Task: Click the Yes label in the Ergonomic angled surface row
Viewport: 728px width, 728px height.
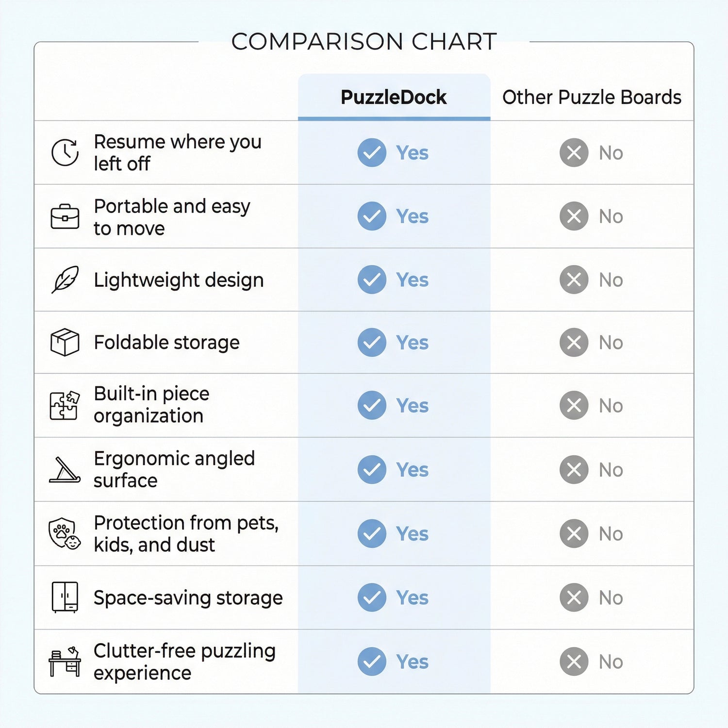Action: [412, 470]
